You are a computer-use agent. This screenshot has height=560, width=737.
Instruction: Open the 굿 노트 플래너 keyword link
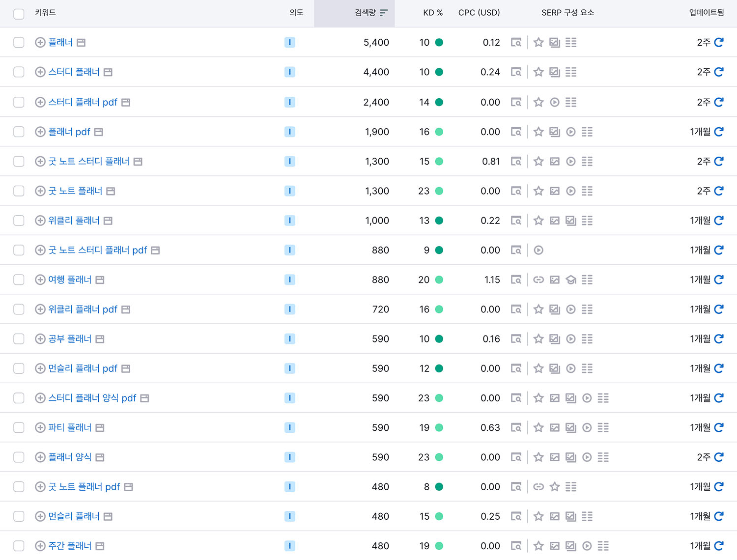click(x=75, y=191)
